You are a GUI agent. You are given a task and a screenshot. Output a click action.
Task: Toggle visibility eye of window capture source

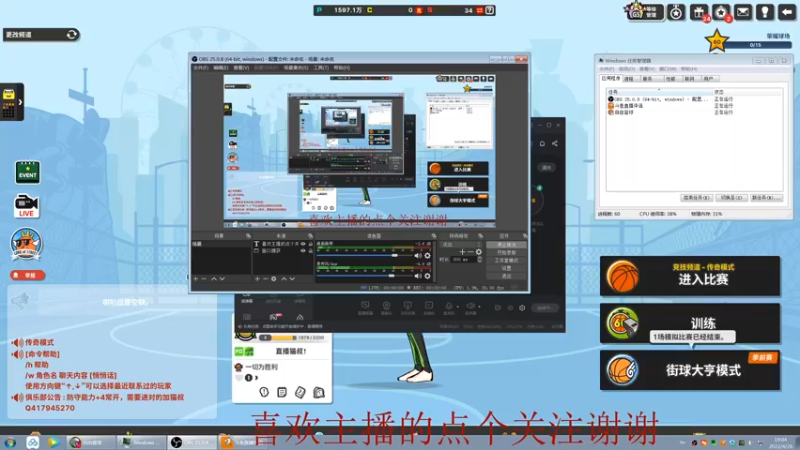point(303,251)
